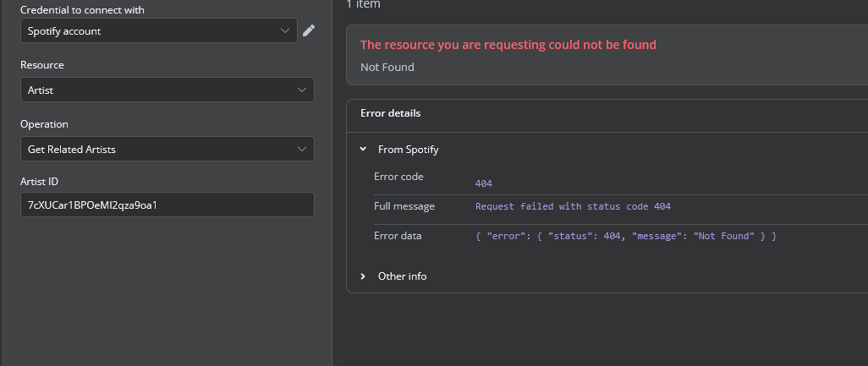Click the Operation field label
Image resolution: width=868 pixels, height=366 pixels.
(44, 124)
